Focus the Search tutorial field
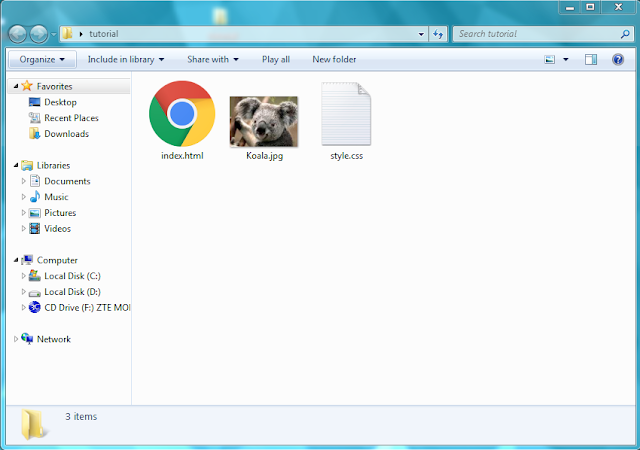 pyautogui.click(x=541, y=34)
